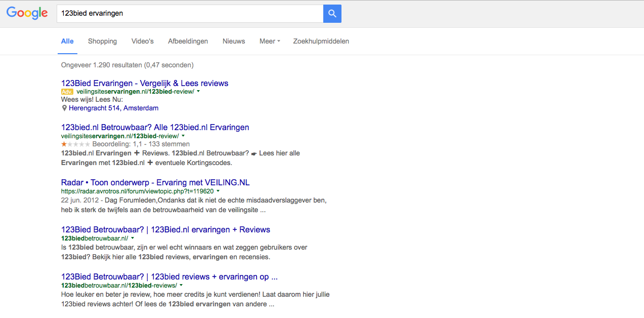Viewport: 644px width, 318px height.
Task: Click the blue search magnifier button
Action: point(332,14)
